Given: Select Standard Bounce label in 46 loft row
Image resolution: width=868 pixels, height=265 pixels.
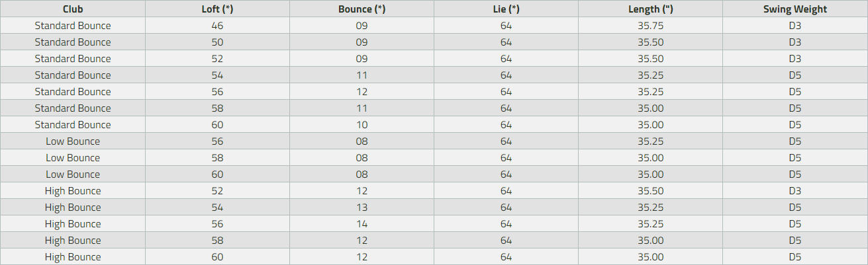Looking at the screenshot, I should tap(73, 26).
